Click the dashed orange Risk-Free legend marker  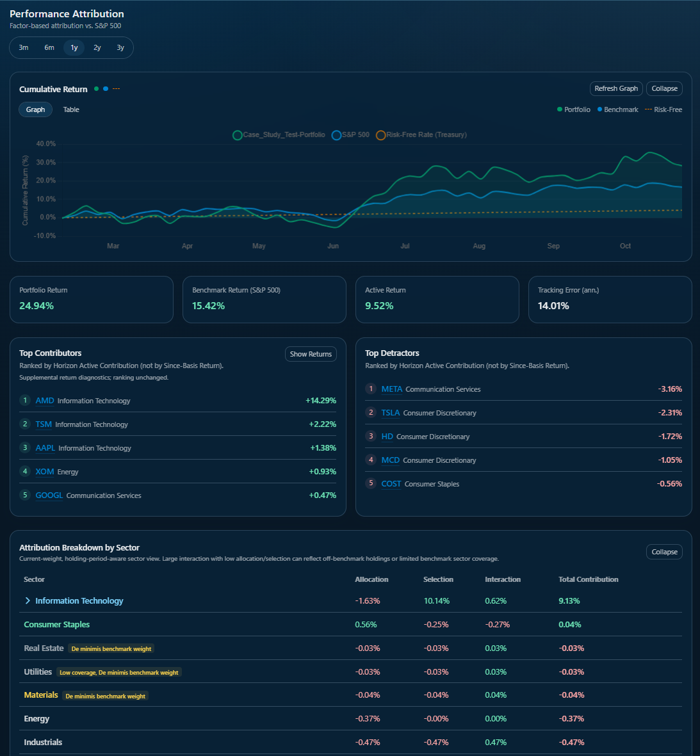point(648,109)
